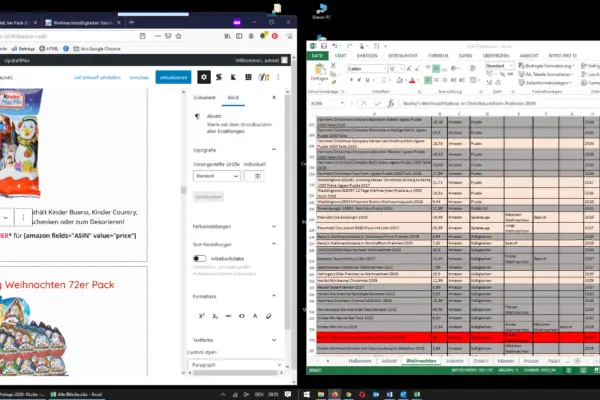
Task: Click the blue Aktualisieren button
Action: click(173, 77)
